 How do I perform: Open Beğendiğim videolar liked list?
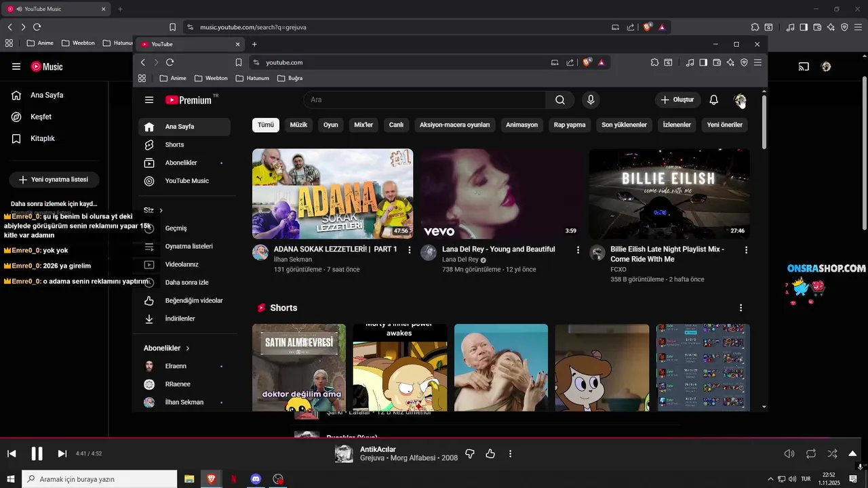pyautogui.click(x=194, y=300)
